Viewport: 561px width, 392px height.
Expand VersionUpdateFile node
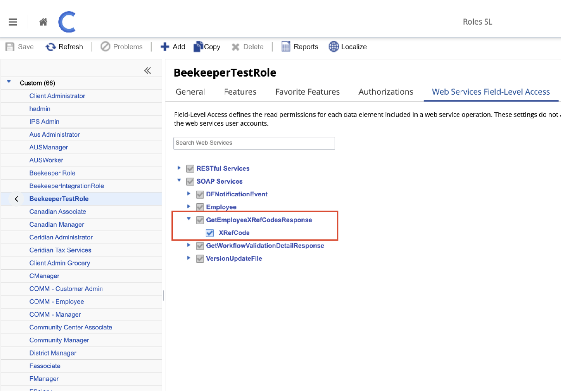(x=189, y=258)
